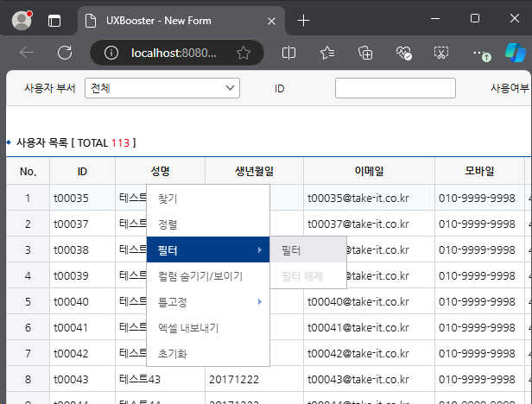Add this page to favorites star
This screenshot has width=532, height=404.
click(x=244, y=53)
